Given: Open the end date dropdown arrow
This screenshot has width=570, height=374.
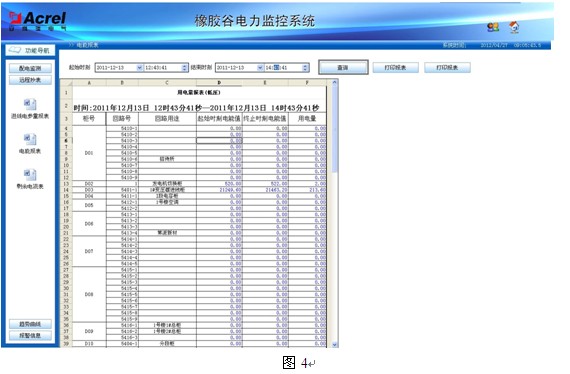Looking at the screenshot, I should (x=260, y=68).
